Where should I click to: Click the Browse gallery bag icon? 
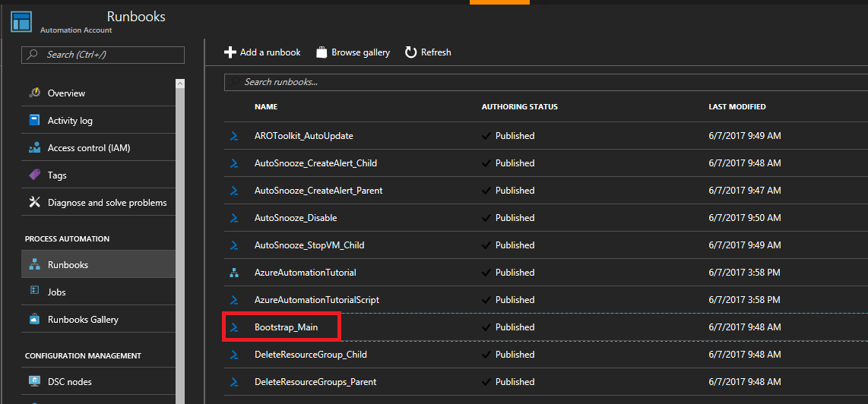click(322, 52)
